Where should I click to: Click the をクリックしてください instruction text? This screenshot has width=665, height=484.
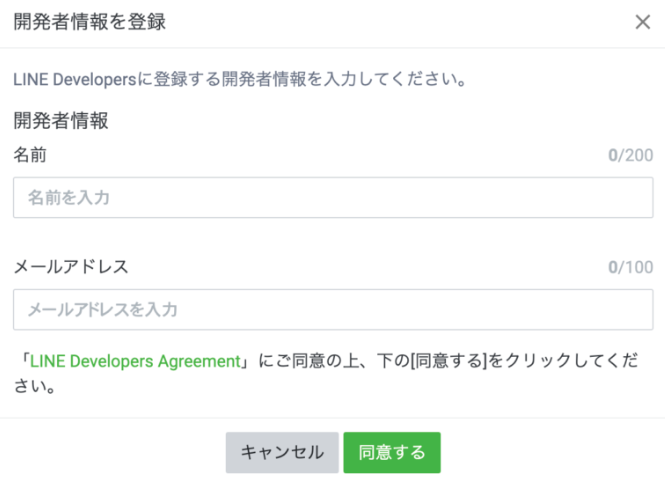(x=560, y=361)
